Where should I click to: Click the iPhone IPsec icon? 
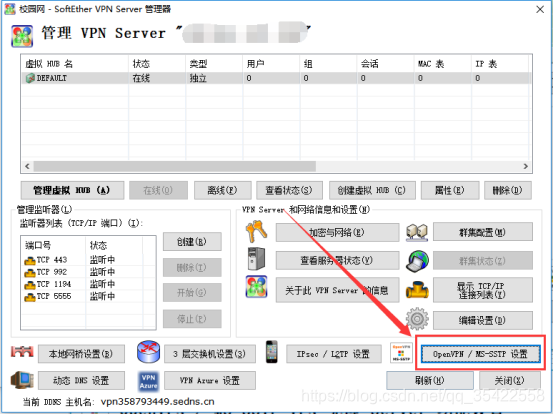click(x=272, y=352)
